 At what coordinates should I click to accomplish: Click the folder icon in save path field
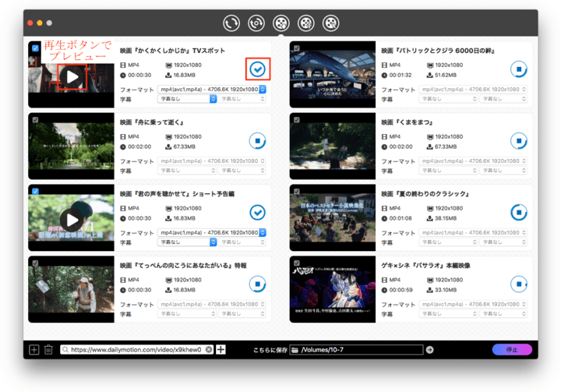295,350
